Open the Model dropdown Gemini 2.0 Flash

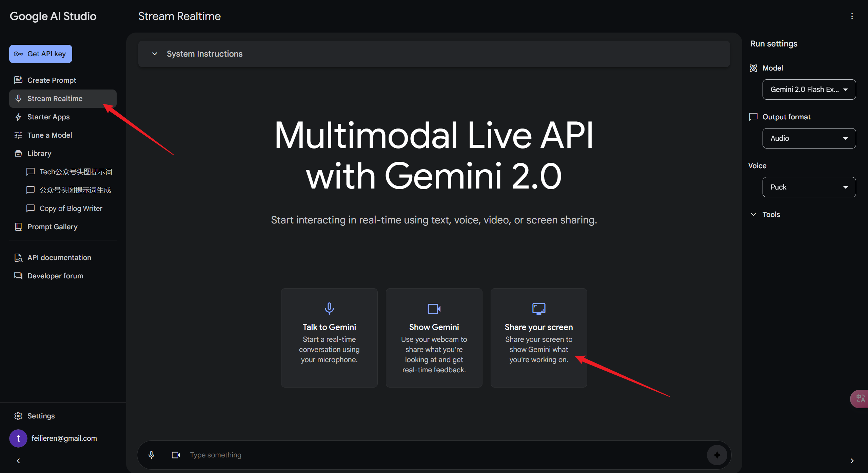(x=809, y=90)
